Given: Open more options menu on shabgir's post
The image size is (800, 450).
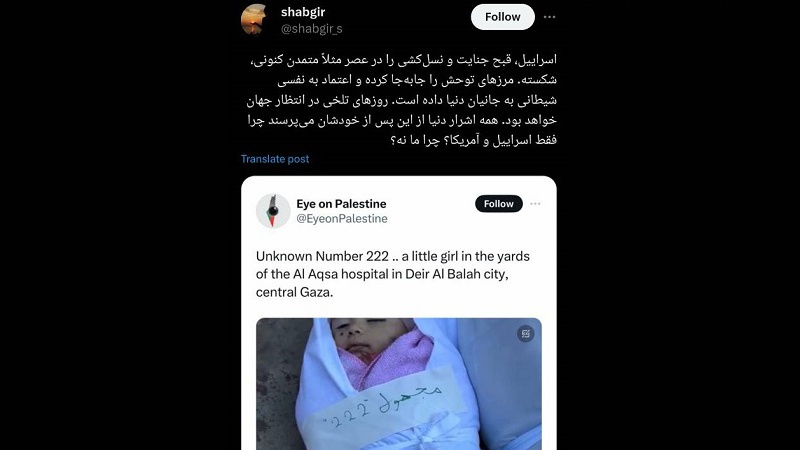Looking at the screenshot, I should pyautogui.click(x=549, y=17).
